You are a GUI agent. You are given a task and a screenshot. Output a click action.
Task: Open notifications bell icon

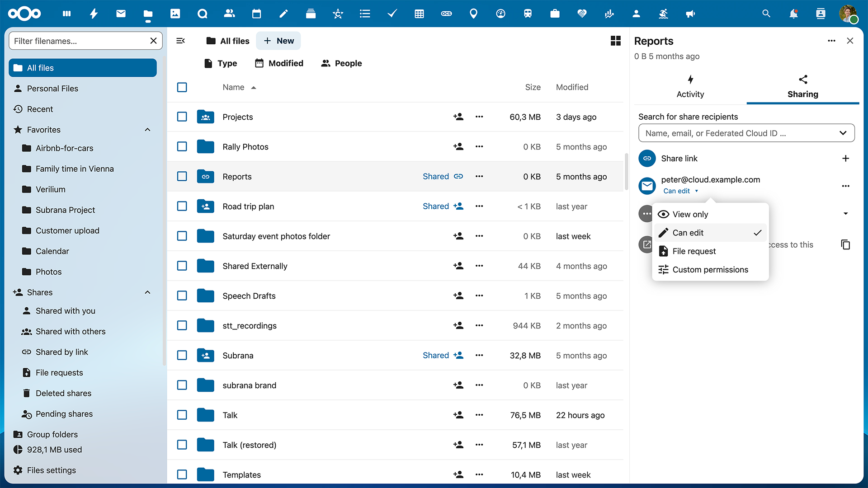[793, 14]
